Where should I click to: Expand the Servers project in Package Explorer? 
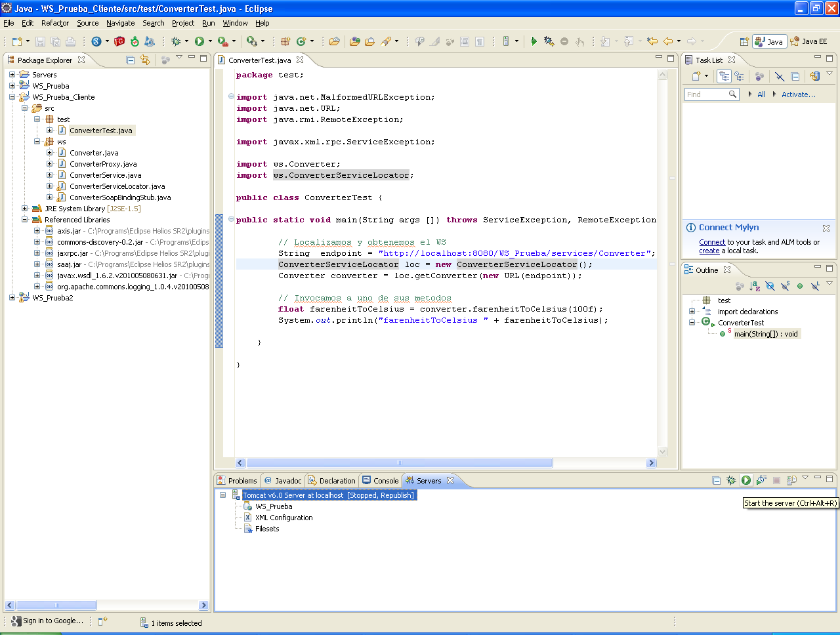[x=12, y=75]
